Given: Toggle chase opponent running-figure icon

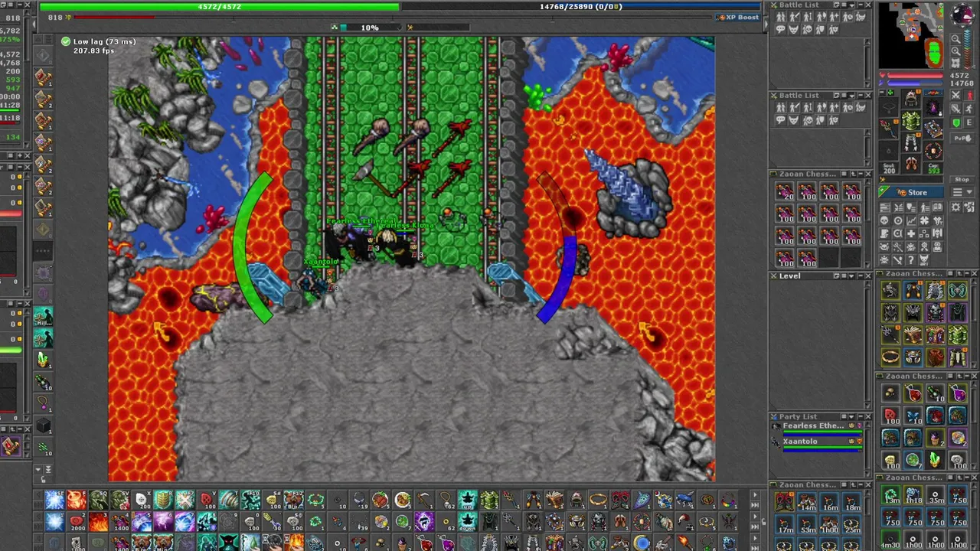Looking at the screenshot, I should tap(969, 109).
